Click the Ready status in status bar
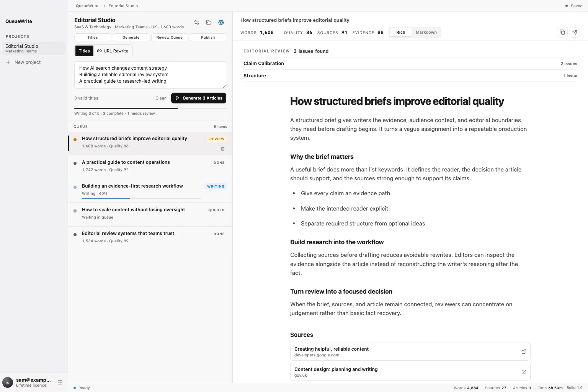This screenshot has width=588, height=392. (82, 388)
